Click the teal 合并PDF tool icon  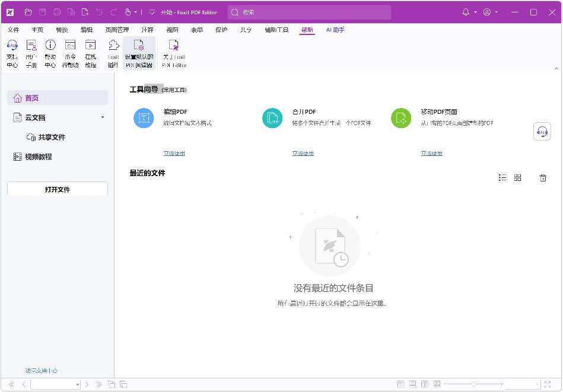pyautogui.click(x=272, y=118)
